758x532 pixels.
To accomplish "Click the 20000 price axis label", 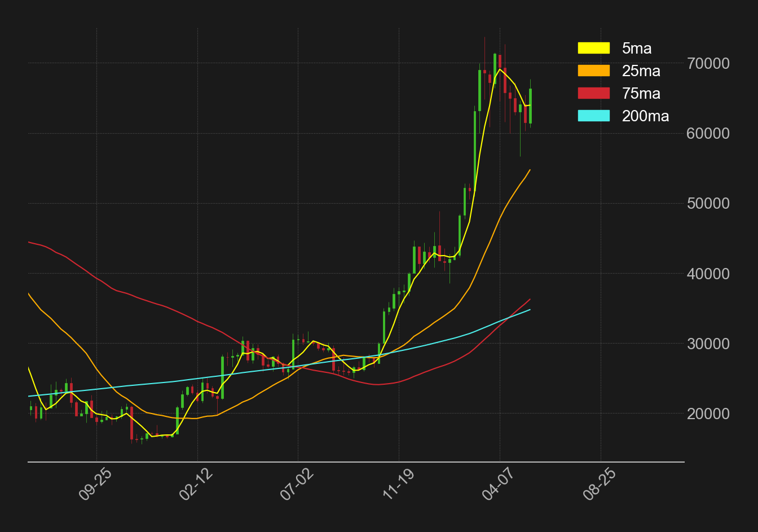I will [x=708, y=414].
